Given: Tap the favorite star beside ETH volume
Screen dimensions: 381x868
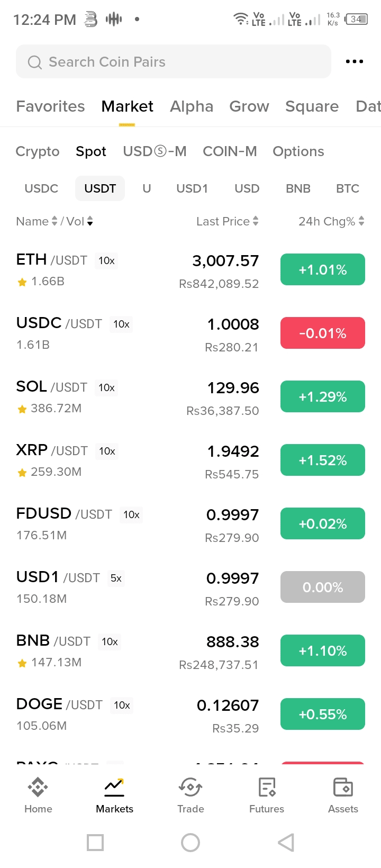Looking at the screenshot, I should coord(22,282).
